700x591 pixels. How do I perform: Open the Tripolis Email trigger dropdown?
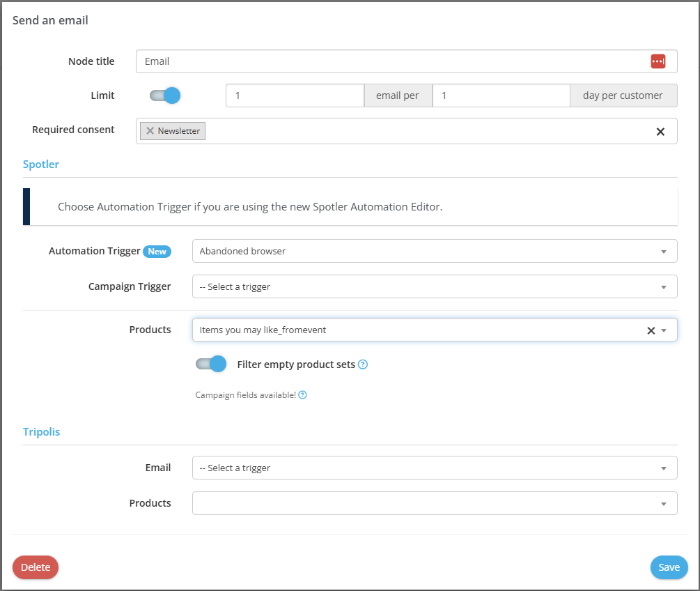[x=434, y=468]
